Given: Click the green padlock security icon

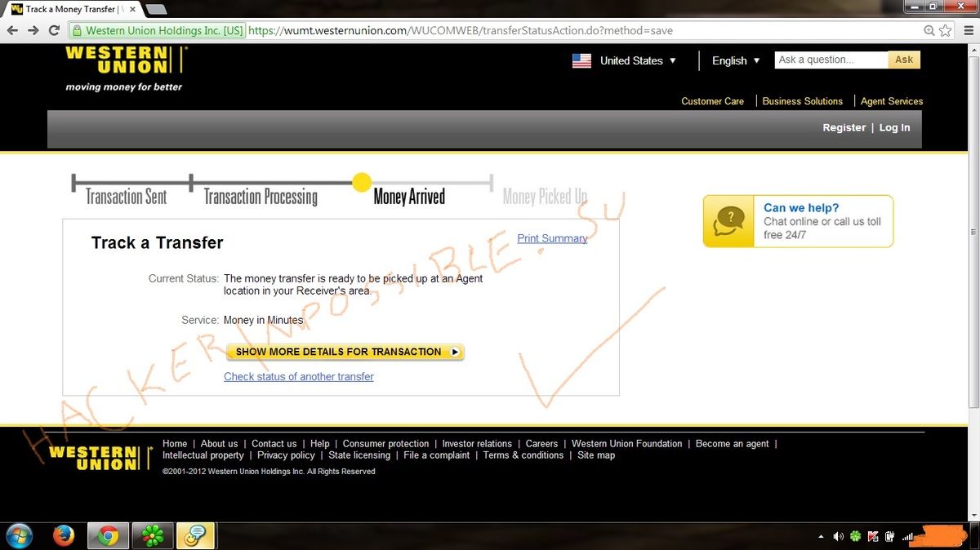Looking at the screenshot, I should click(x=77, y=30).
